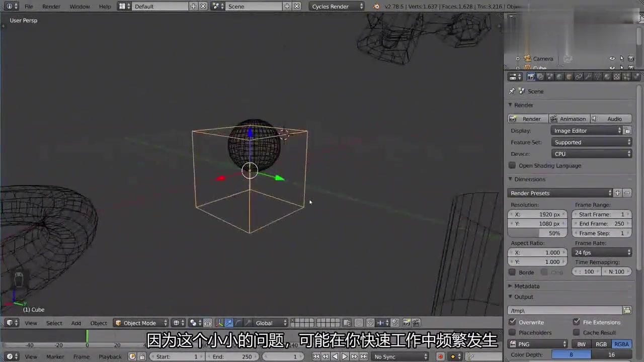Open the Object properties tab (cube icon)

tap(569, 77)
